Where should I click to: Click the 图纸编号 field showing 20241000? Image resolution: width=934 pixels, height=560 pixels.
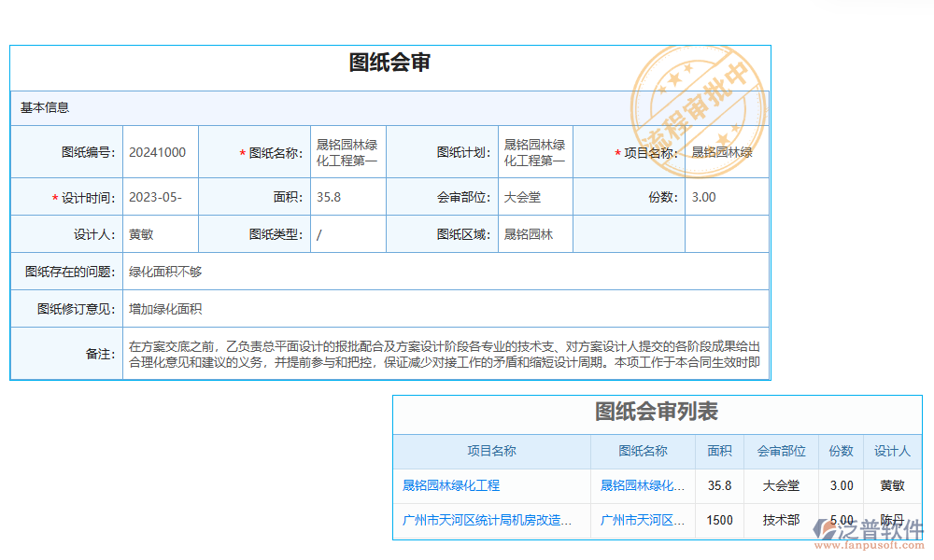click(x=160, y=153)
